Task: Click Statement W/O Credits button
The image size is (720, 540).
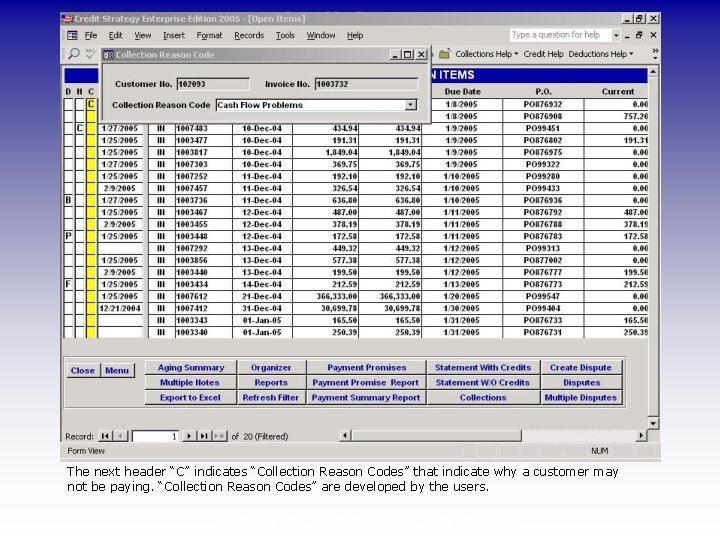Action: tap(483, 382)
